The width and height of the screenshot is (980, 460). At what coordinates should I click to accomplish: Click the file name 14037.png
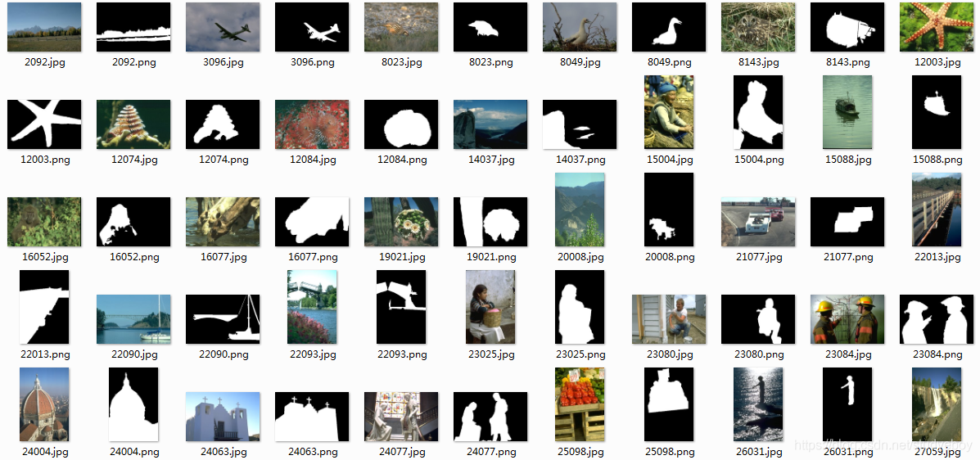[580, 160]
